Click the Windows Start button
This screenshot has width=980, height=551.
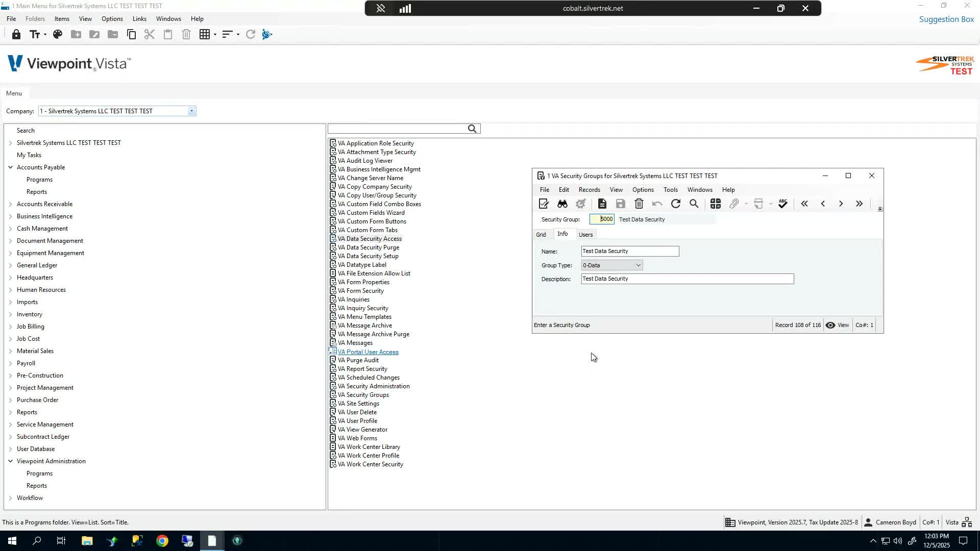click(12, 541)
